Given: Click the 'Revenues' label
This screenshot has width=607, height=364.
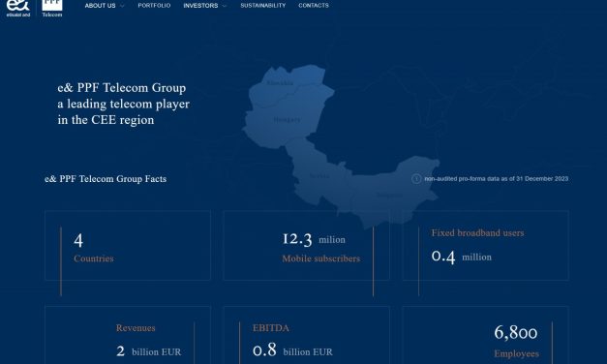Looking at the screenshot, I should pos(136,328).
